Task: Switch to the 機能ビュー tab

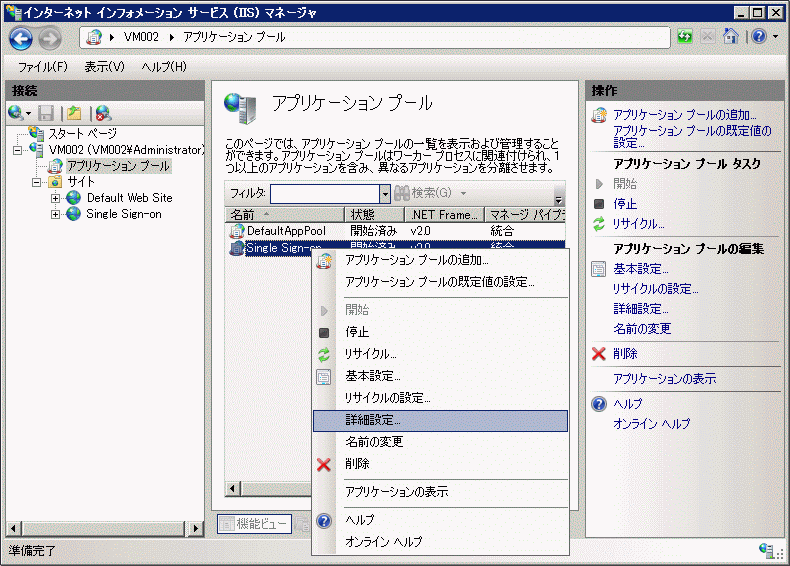Action: [255, 524]
